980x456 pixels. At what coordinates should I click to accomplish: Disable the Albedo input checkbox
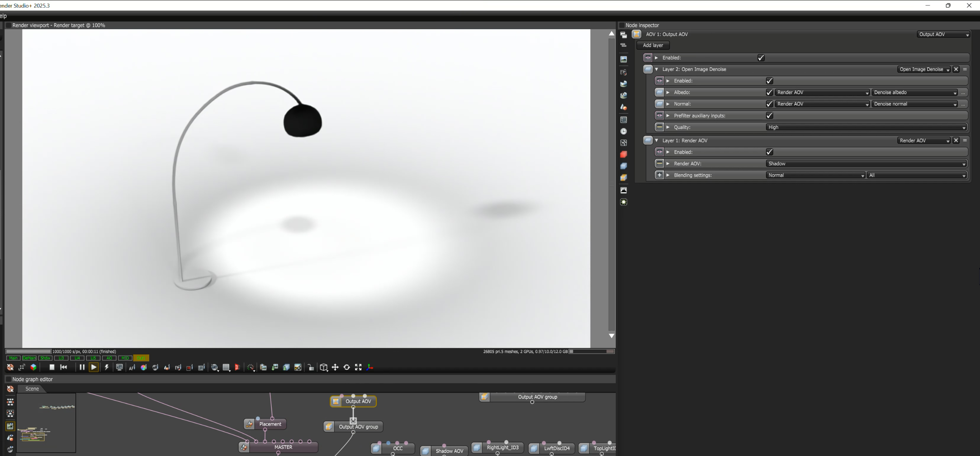pyautogui.click(x=769, y=93)
